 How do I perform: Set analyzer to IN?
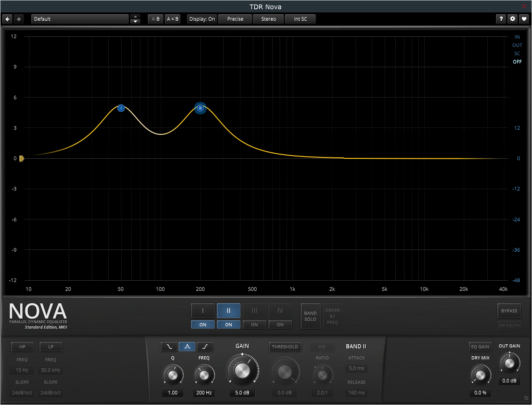pyautogui.click(x=517, y=37)
